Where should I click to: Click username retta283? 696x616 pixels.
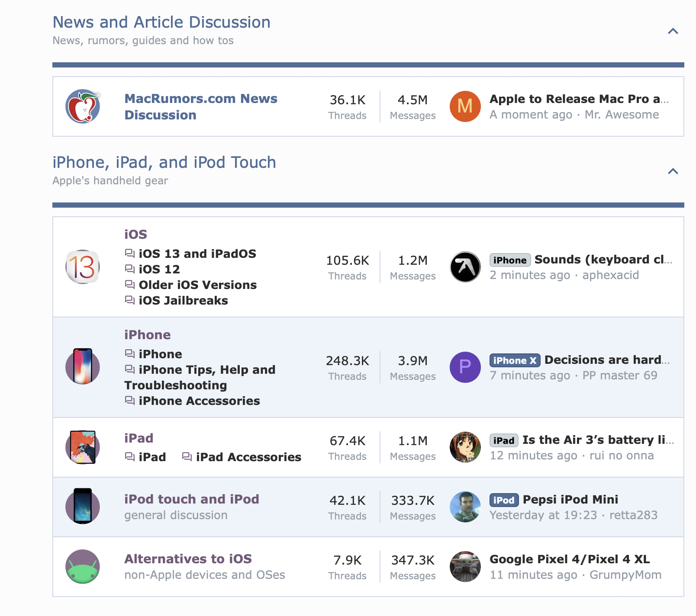point(633,515)
